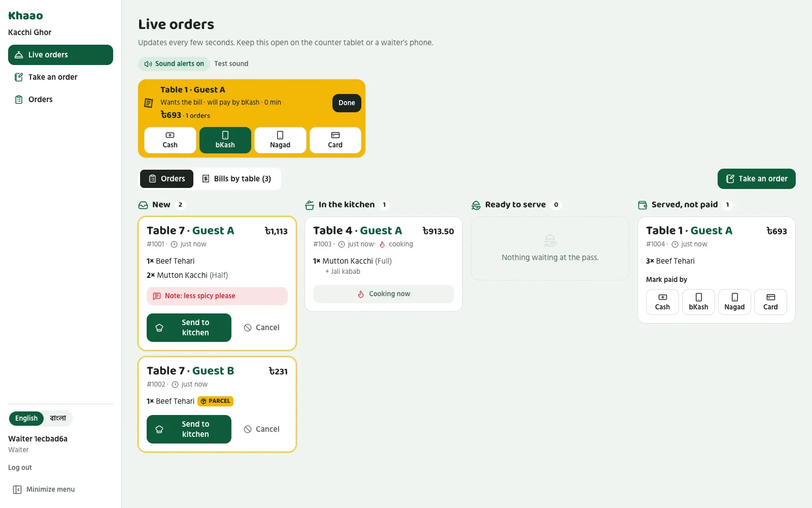The width and height of the screenshot is (812, 508).
Task: Click Log out
Action: (x=20, y=468)
